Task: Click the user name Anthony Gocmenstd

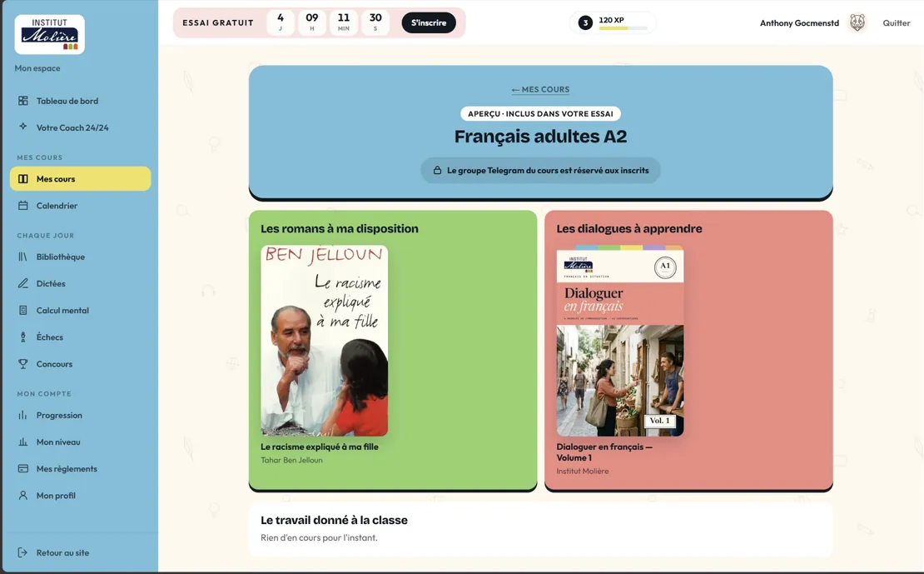Action: (x=799, y=23)
